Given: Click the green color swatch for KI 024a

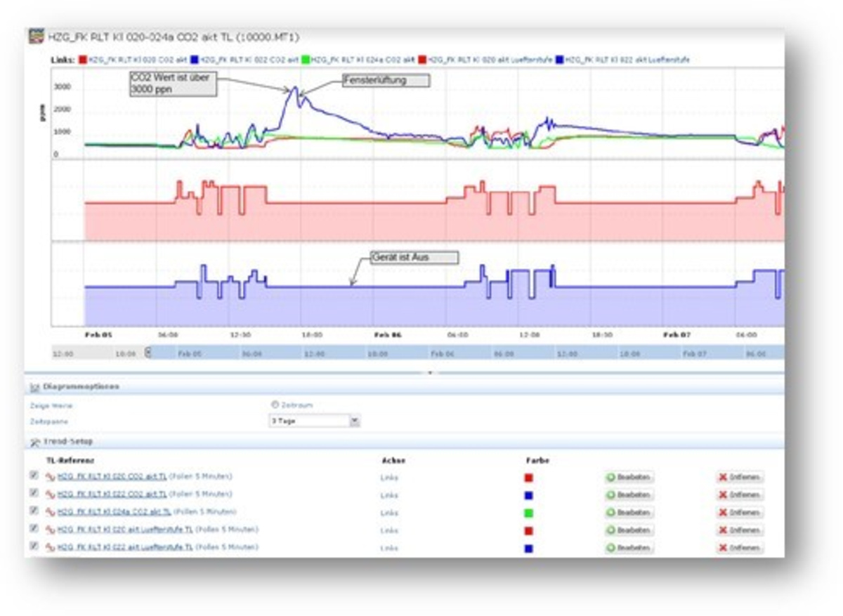Looking at the screenshot, I should 528,513.
